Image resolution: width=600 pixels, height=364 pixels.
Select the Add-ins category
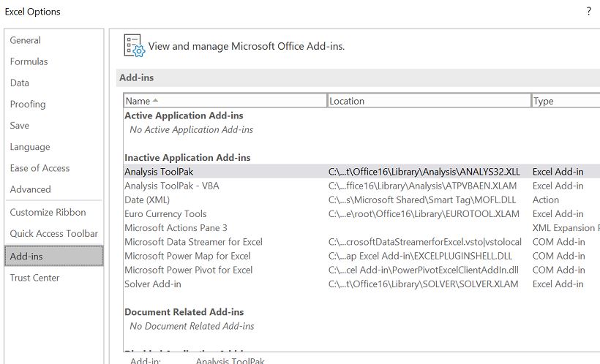point(54,256)
